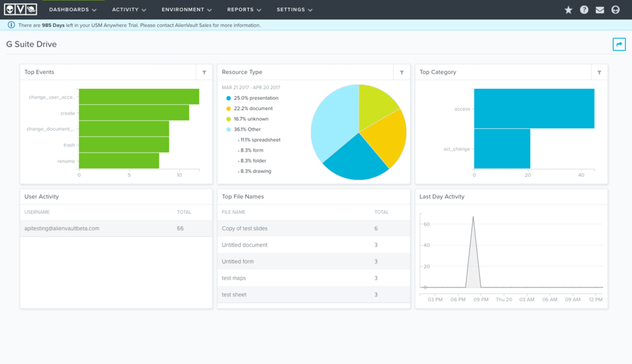Open the Environment dropdown menu
Viewport: 632px width, 364px height.
[x=186, y=10]
